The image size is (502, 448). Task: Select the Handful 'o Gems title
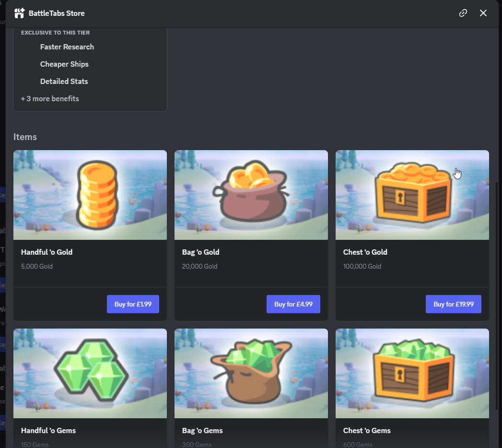click(x=48, y=431)
